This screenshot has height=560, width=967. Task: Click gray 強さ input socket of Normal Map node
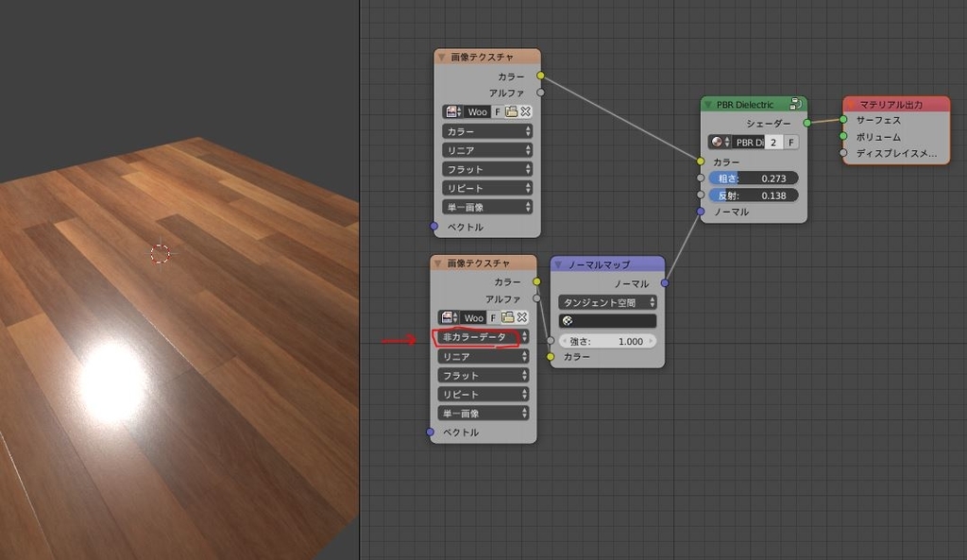pyautogui.click(x=551, y=341)
